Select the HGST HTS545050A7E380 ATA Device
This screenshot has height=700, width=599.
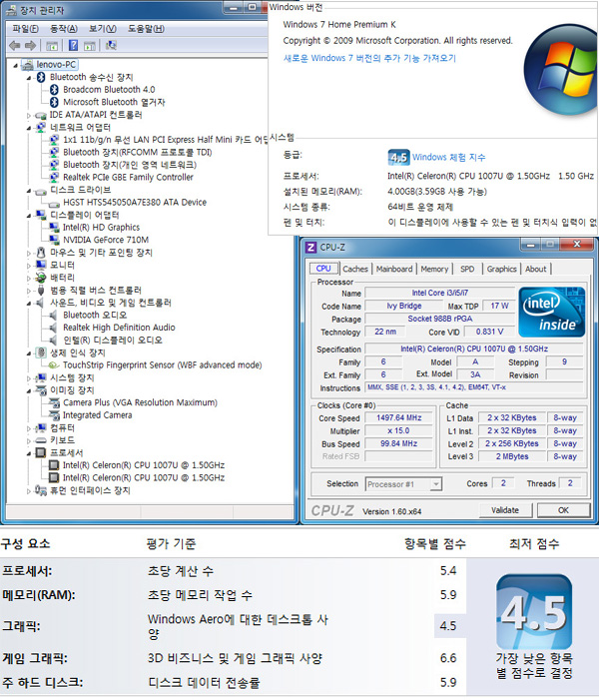(135, 203)
